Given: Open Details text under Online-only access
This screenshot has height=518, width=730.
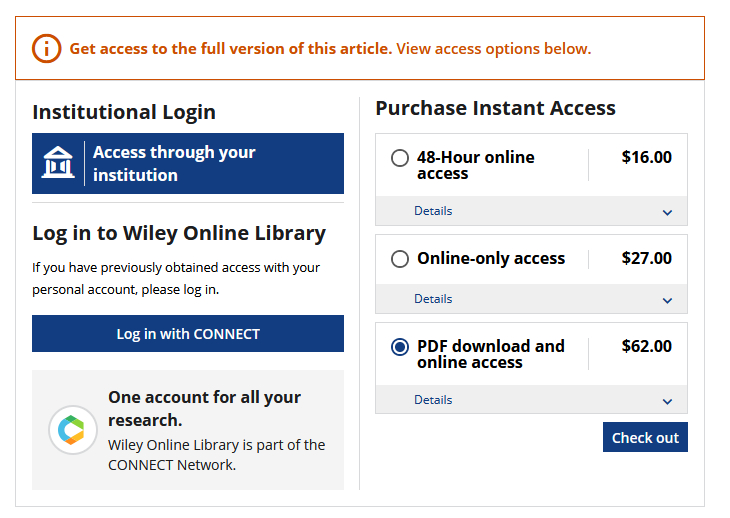Looking at the screenshot, I should (433, 299).
